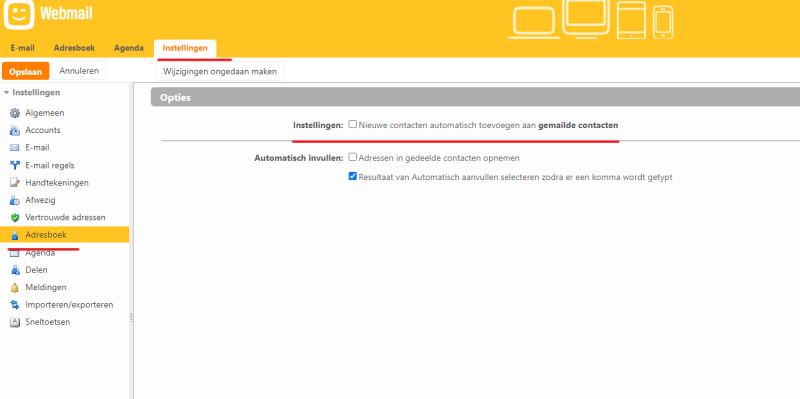This screenshot has width=800, height=399.
Task: Open Afwezig out-of-office icon
Action: click(15, 200)
